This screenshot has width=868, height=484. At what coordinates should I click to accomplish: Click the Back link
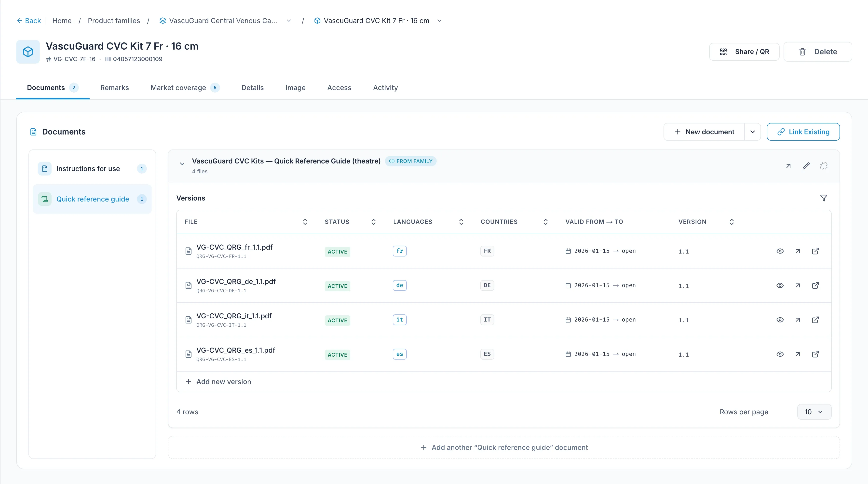point(29,21)
